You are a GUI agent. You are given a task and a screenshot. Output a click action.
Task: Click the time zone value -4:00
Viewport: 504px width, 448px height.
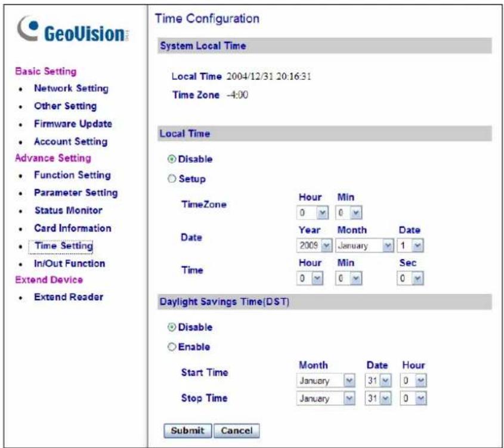[x=237, y=95]
